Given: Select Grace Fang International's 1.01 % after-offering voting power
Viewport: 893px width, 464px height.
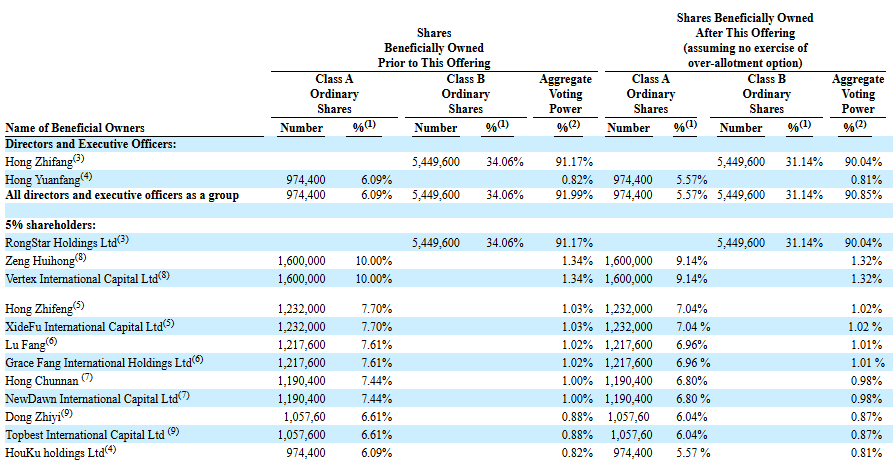Looking at the screenshot, I should click(x=868, y=363).
